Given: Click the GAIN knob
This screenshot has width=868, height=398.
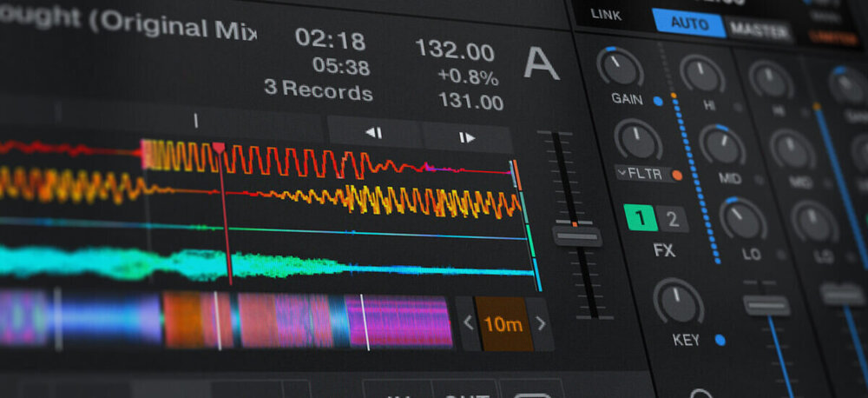Looking at the screenshot, I should [x=620, y=67].
